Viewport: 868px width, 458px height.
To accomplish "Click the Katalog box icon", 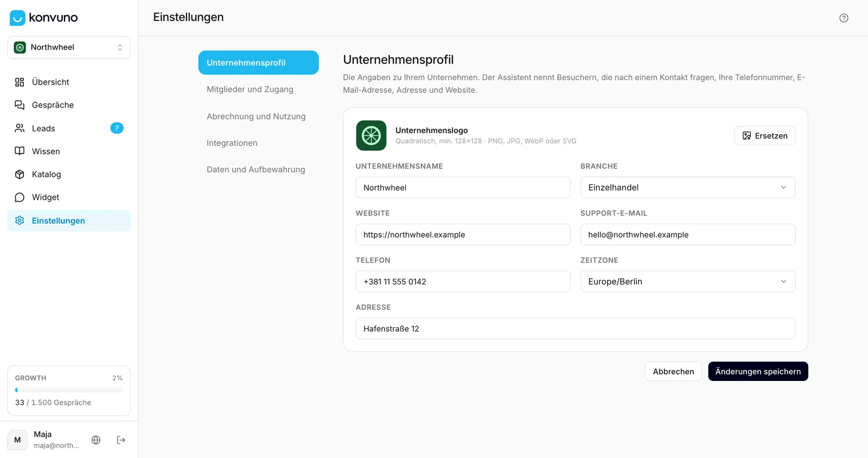I will (x=20, y=174).
